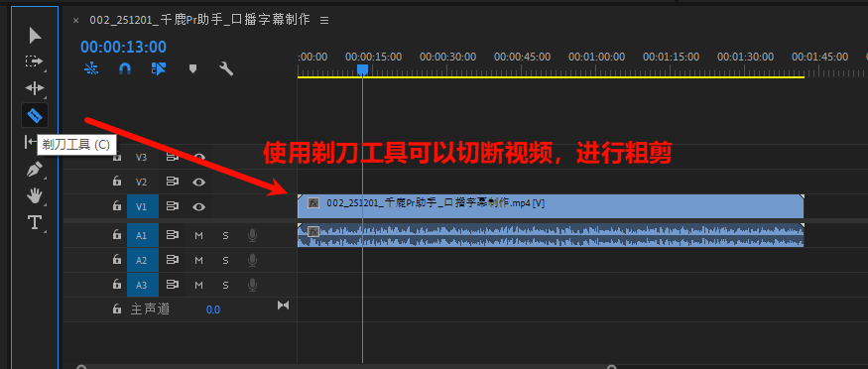
Task: Open the sequence panel menu (three lines)
Action: tap(324, 21)
